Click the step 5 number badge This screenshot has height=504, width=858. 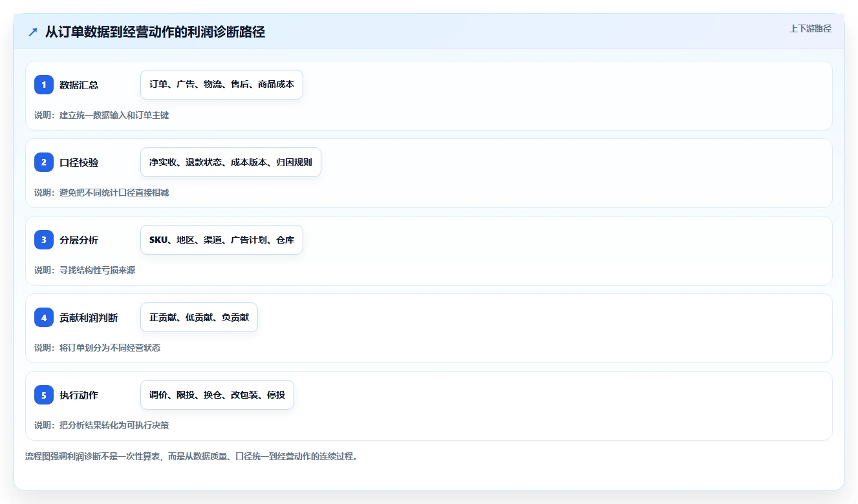[44, 395]
